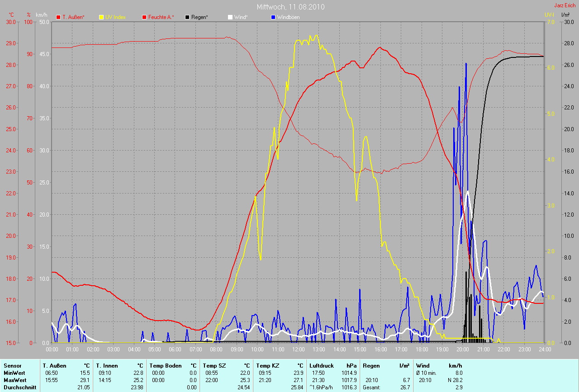Click the red T. Außen legend square

point(58,17)
